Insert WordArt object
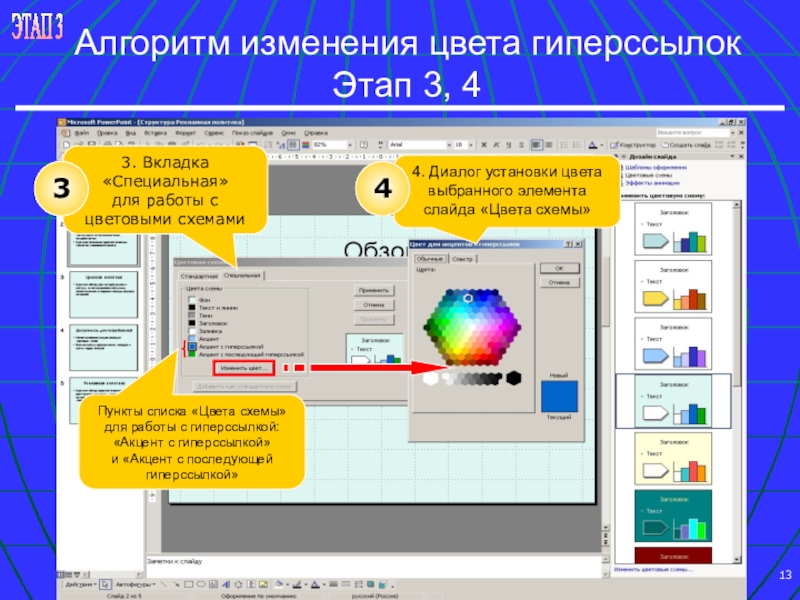 pyautogui.click(x=226, y=585)
